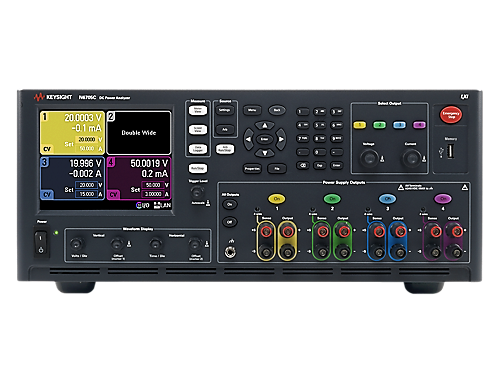The width and height of the screenshot is (500, 375).
Task: Touch output 3 negative Output terminal
Action: 399,252
